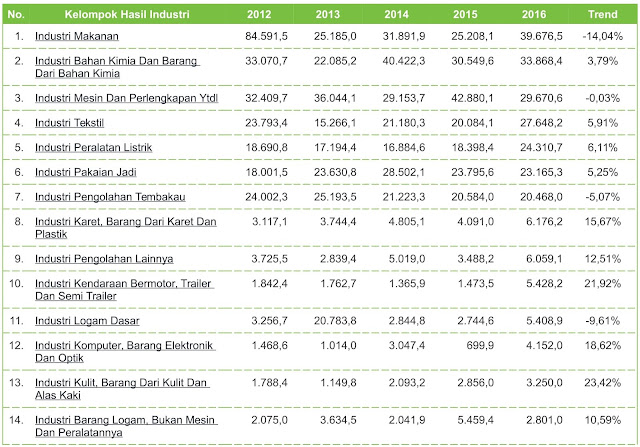This screenshot has width=640, height=447.
Task: Click the 2015 value 42.880,1
Action: click(x=472, y=98)
